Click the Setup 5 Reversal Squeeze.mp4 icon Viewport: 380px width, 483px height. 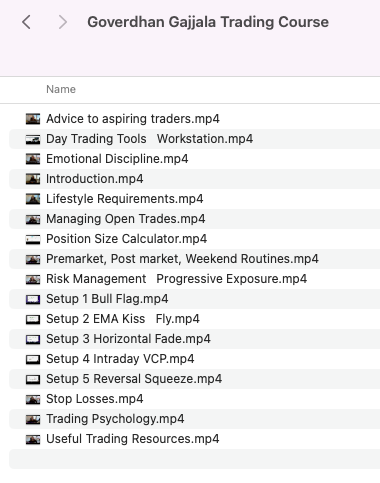[33, 379]
